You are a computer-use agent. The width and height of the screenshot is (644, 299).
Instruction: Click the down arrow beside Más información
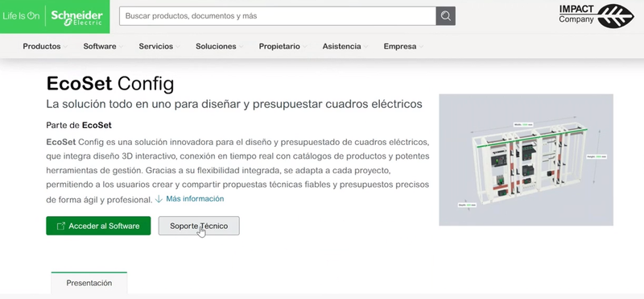159,199
